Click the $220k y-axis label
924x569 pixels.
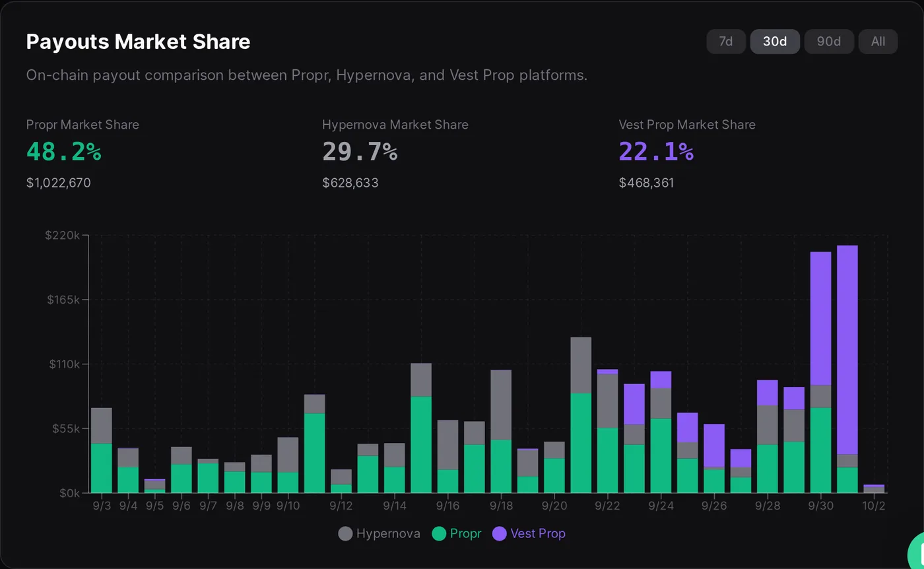[63, 235]
